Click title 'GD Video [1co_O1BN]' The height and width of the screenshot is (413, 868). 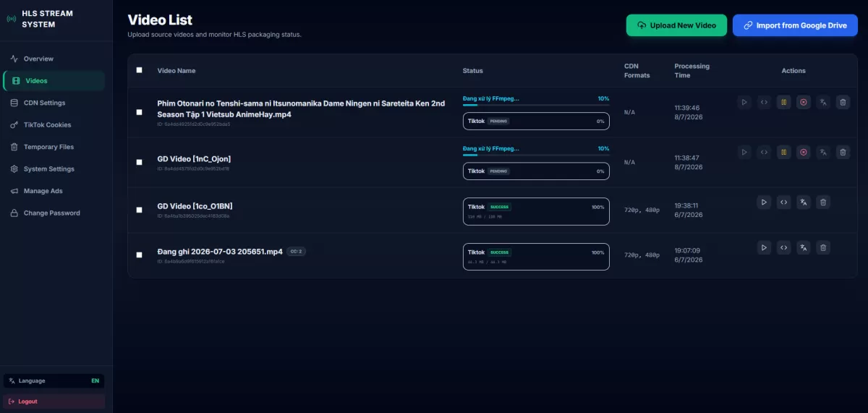195,206
